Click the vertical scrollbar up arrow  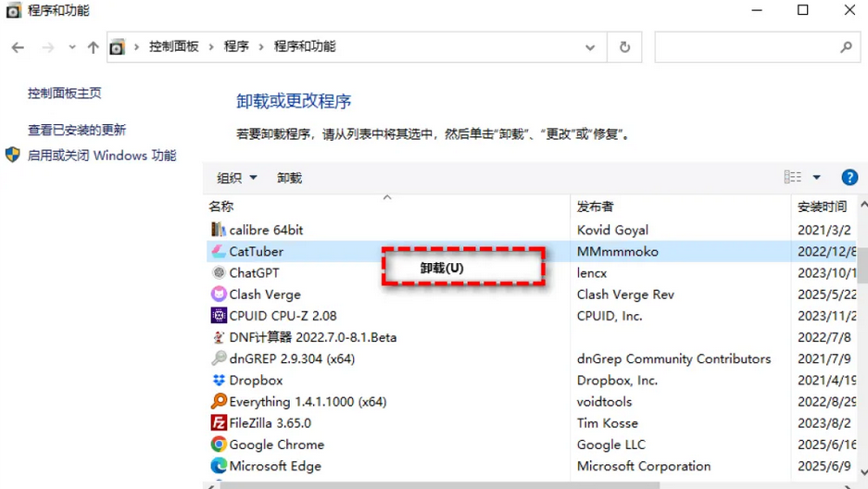point(863,204)
